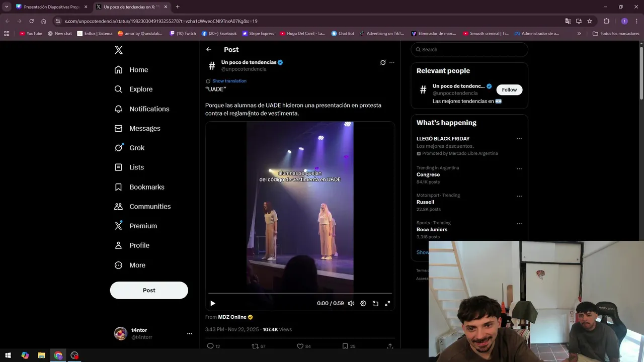644x362 pixels.
Task: Share the post with share icon
Action: click(390, 346)
